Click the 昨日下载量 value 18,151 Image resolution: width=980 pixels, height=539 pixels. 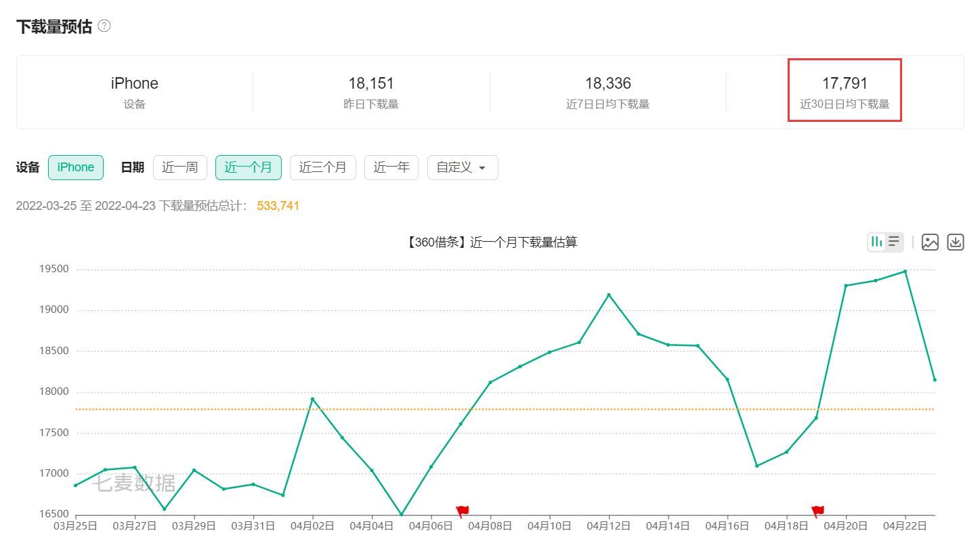pyautogui.click(x=371, y=83)
